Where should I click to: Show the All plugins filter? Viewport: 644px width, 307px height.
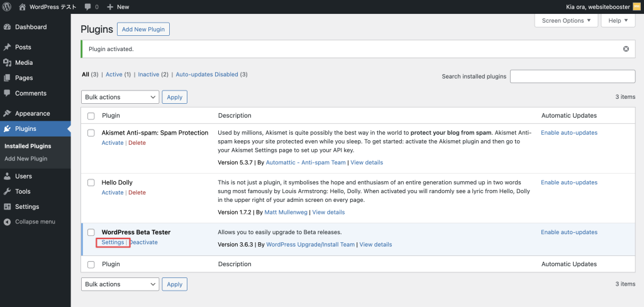(x=86, y=74)
